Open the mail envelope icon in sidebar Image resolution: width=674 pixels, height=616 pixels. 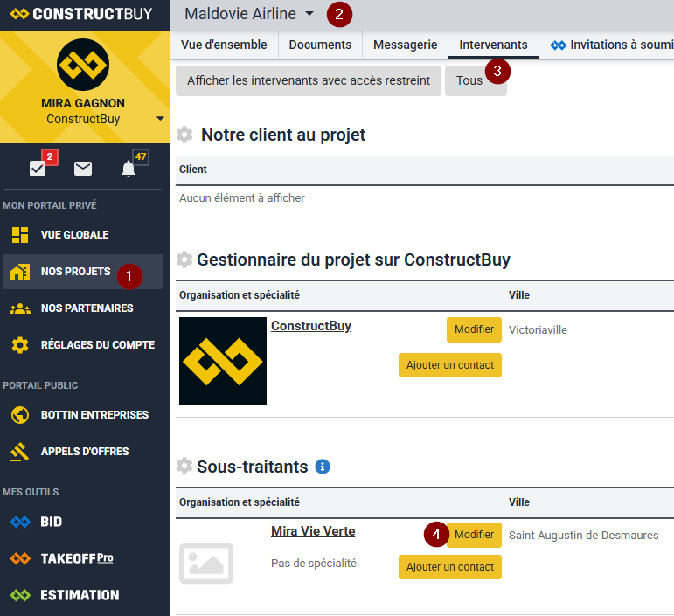pyautogui.click(x=83, y=169)
